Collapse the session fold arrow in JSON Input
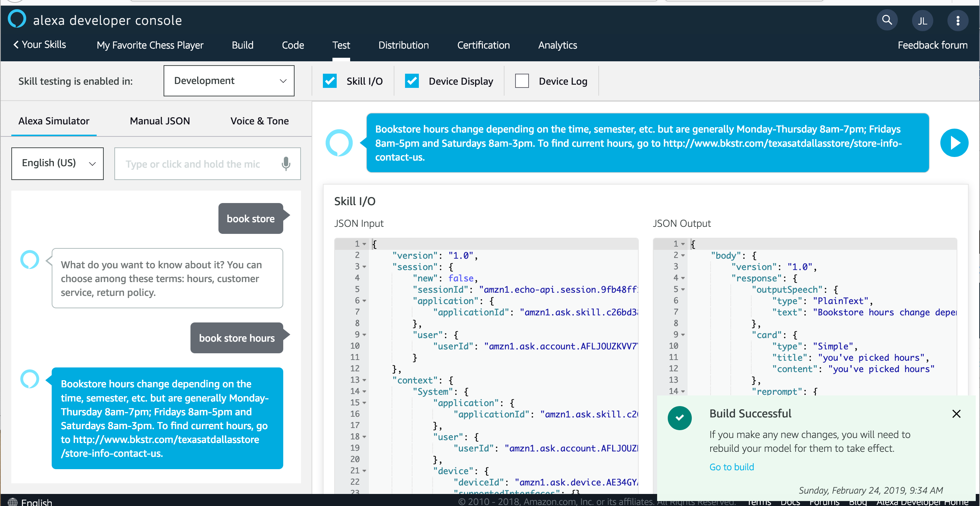Viewport: 980px width, 506px height. pyautogui.click(x=364, y=267)
